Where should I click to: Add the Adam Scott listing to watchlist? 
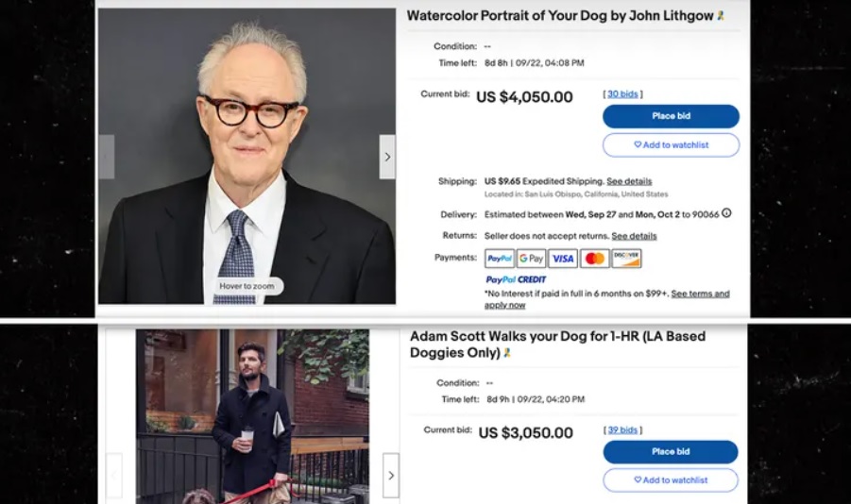tap(671, 480)
